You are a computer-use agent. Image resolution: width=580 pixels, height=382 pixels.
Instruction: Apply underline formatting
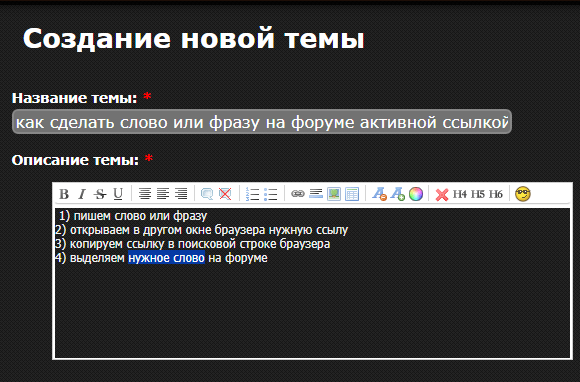click(118, 194)
